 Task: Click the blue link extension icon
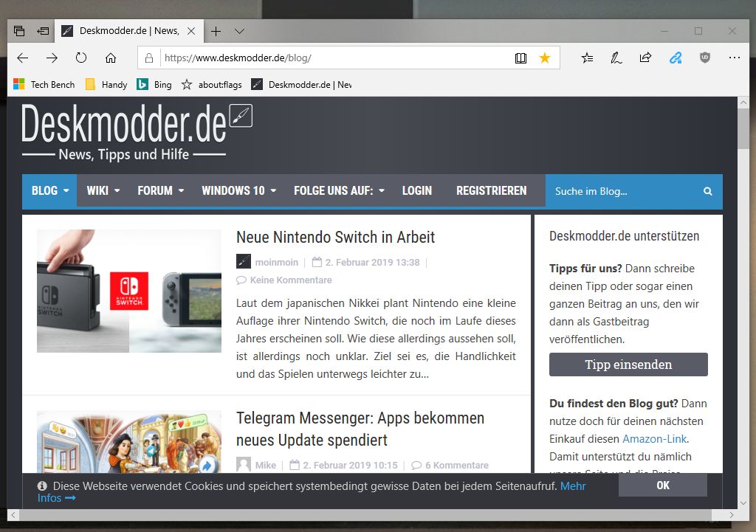[676, 58]
